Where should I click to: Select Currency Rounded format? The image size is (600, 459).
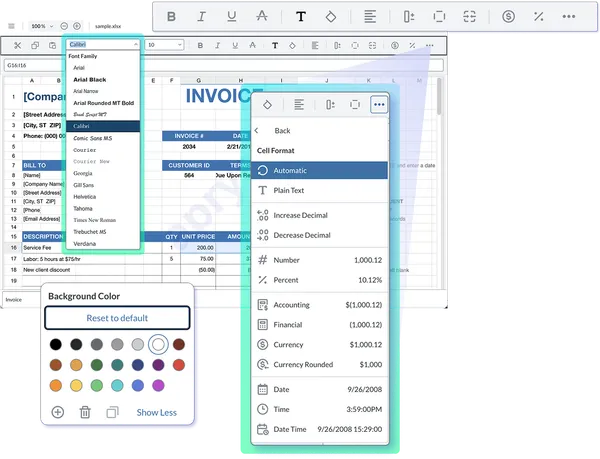pyautogui.click(x=320, y=365)
